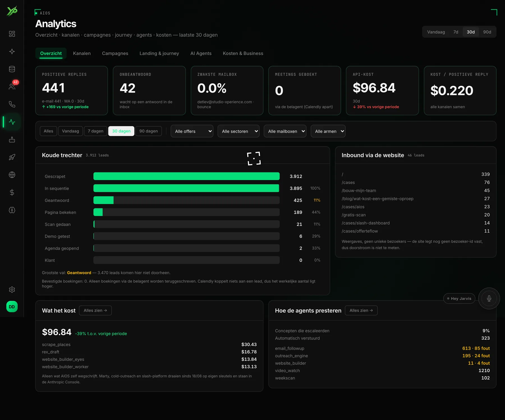This screenshot has height=420, width=505.
Task: Click Alles zien in Wat het kost
Action: tap(95, 310)
